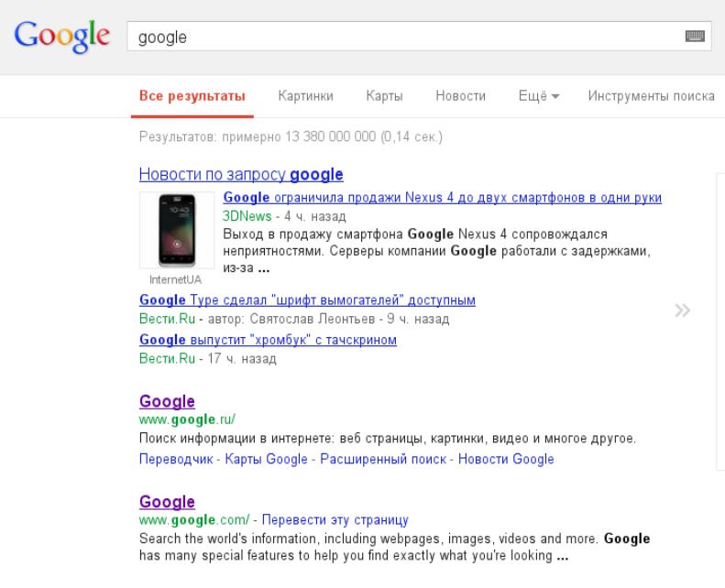Image resolution: width=725 pixels, height=588 pixels.
Task: Switch to the Новости tab
Action: pos(460,96)
